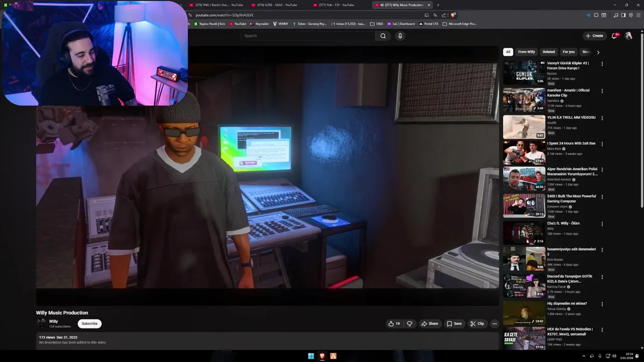Open the taskbar clock showing 22:24

627,356
